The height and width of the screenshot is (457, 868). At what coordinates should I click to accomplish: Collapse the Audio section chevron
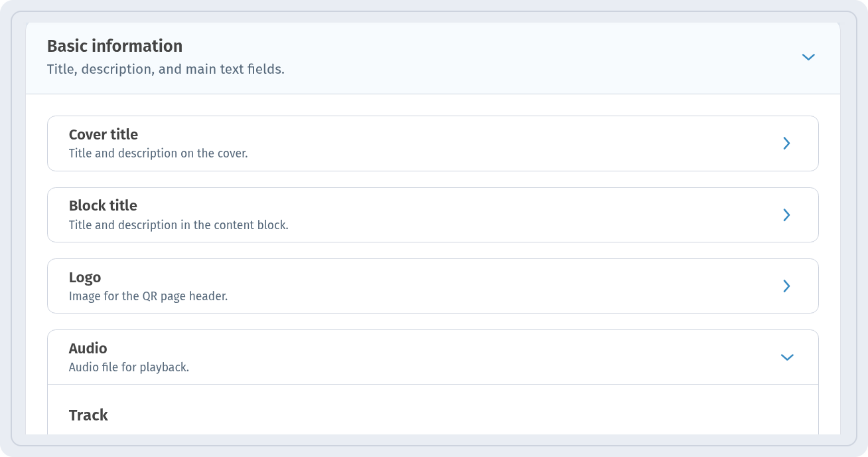787,357
